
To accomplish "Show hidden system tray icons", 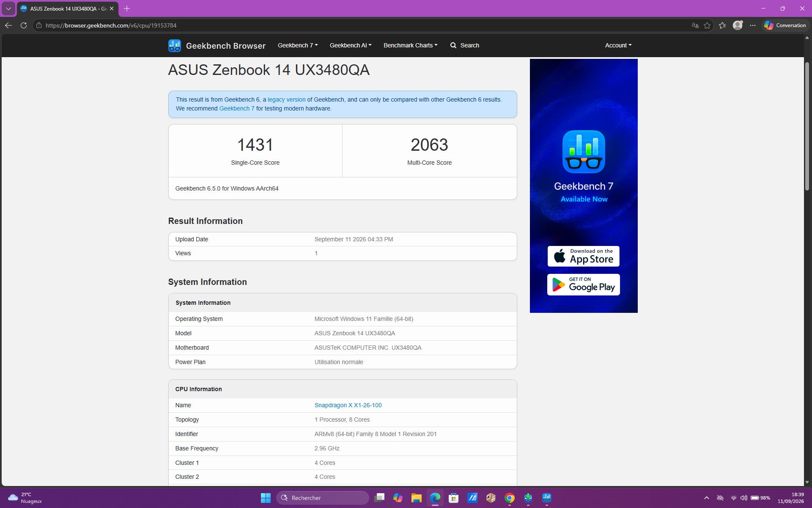I will [707, 498].
